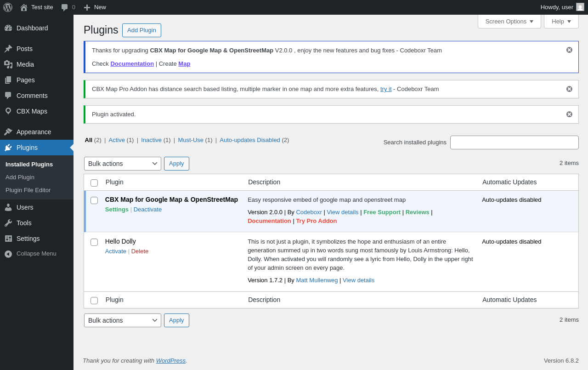588x370 pixels.
Task: Open the CBX Map plugin Settings link
Action: [117, 210]
